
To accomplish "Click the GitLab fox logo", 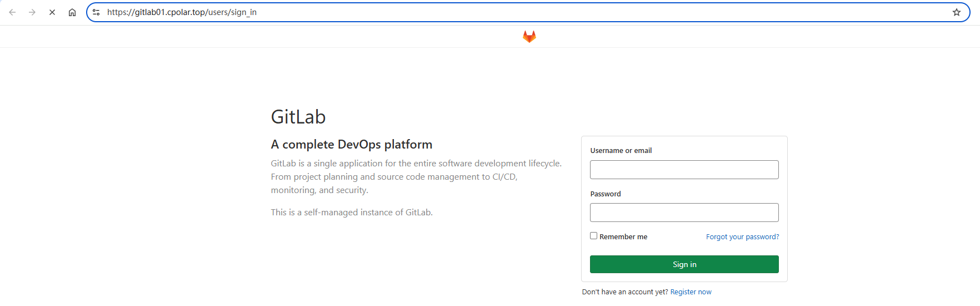I will 529,37.
